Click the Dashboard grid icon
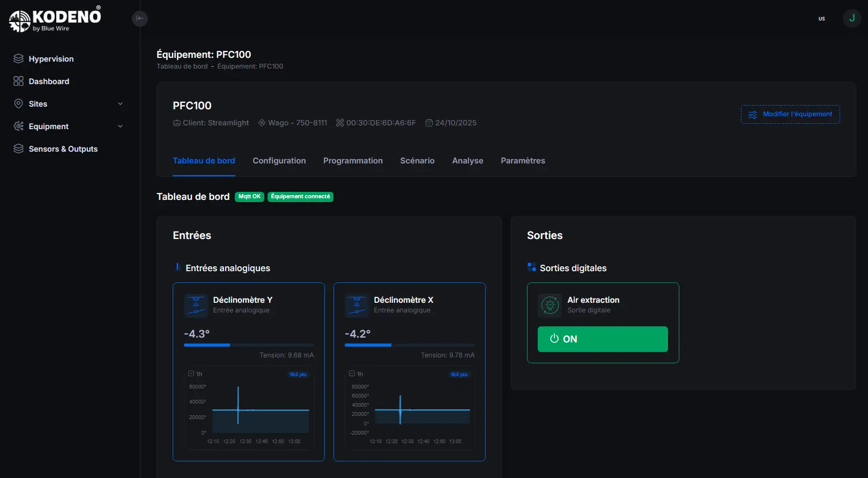The height and width of the screenshot is (478, 868). [19, 81]
